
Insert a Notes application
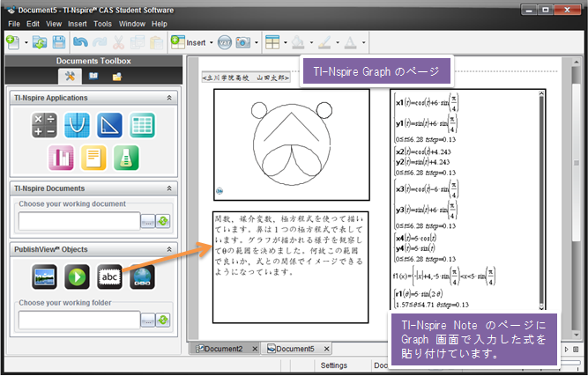coord(93,158)
